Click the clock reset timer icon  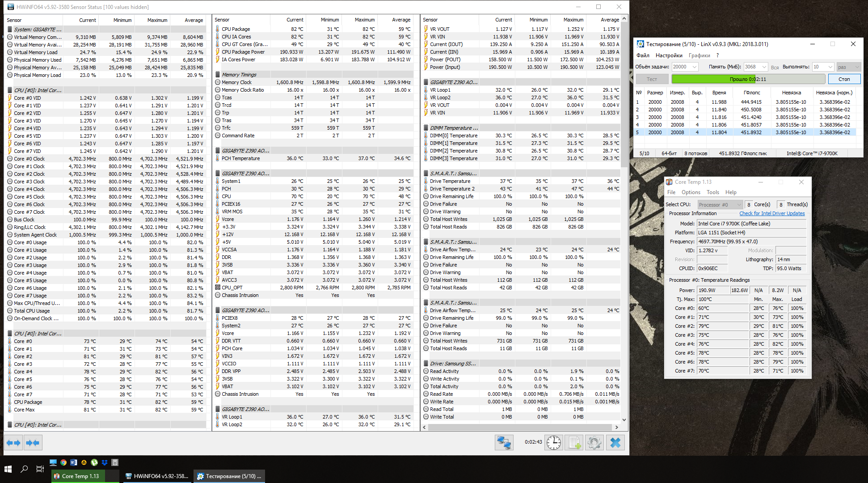[x=553, y=443]
